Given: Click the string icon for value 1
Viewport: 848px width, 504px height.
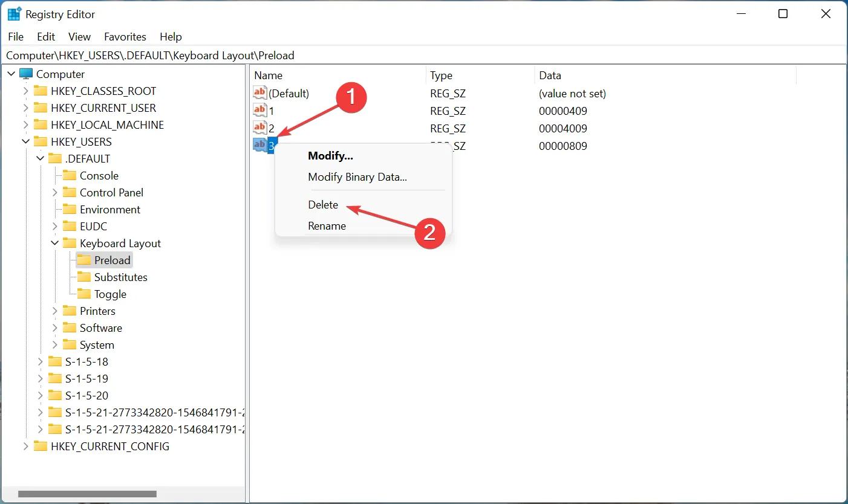Looking at the screenshot, I should pos(259,111).
